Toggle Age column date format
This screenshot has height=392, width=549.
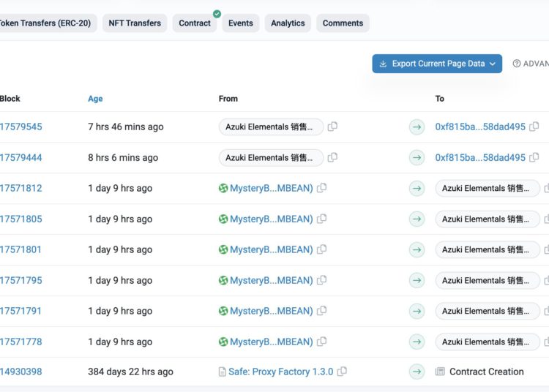pos(95,99)
